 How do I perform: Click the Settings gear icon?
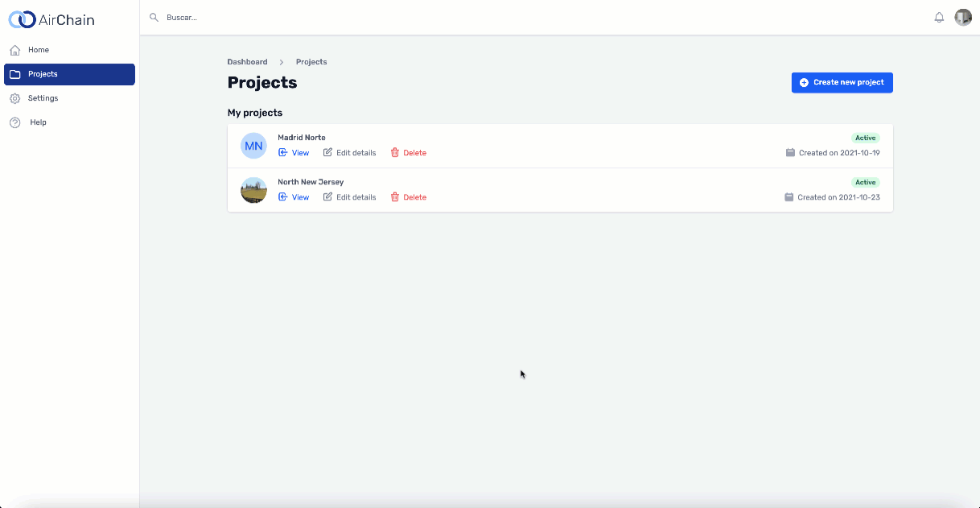[x=14, y=98]
